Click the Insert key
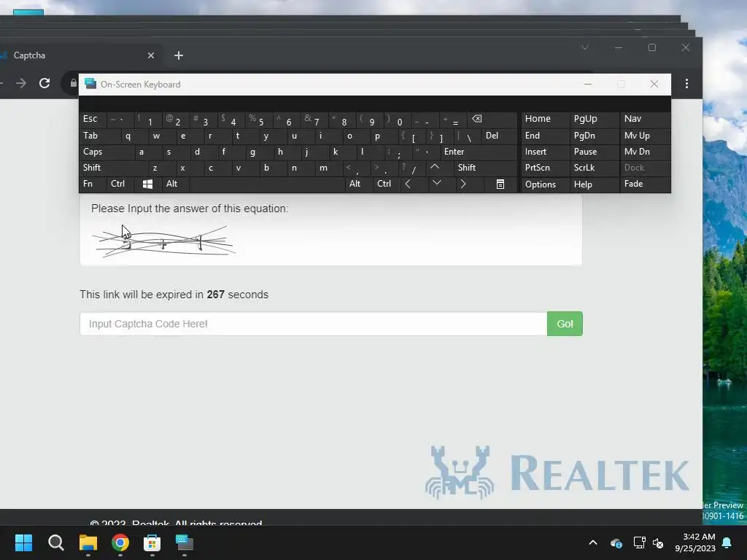 (x=545, y=152)
